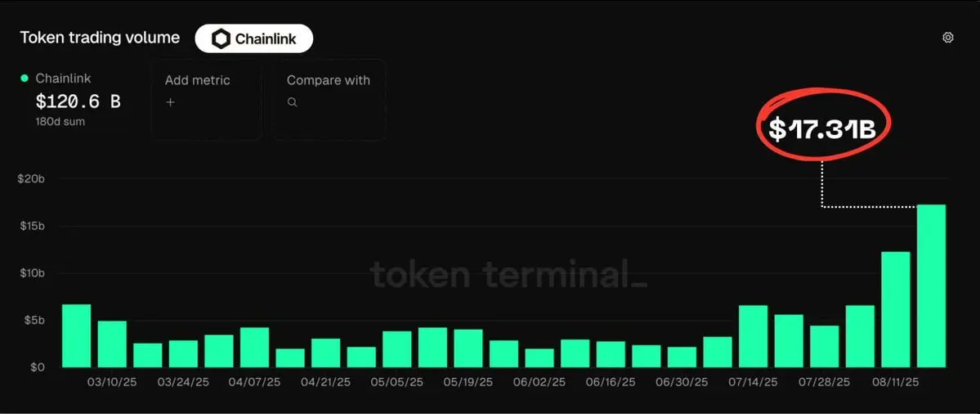980x414 pixels.
Task: Click the $120.6 B 180d sum value
Action: (78, 101)
